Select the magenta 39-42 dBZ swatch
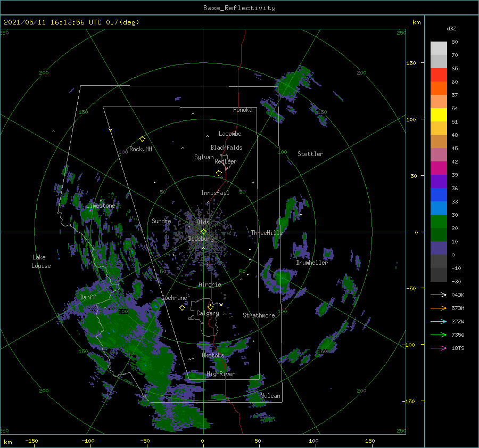Screen dimensions: 479x448 [439, 168]
